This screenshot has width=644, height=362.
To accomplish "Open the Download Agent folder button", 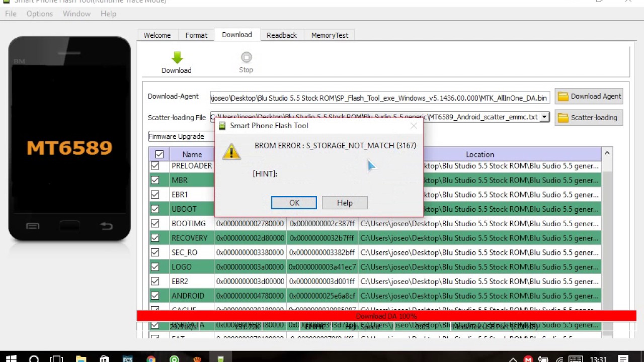I will (x=589, y=97).
